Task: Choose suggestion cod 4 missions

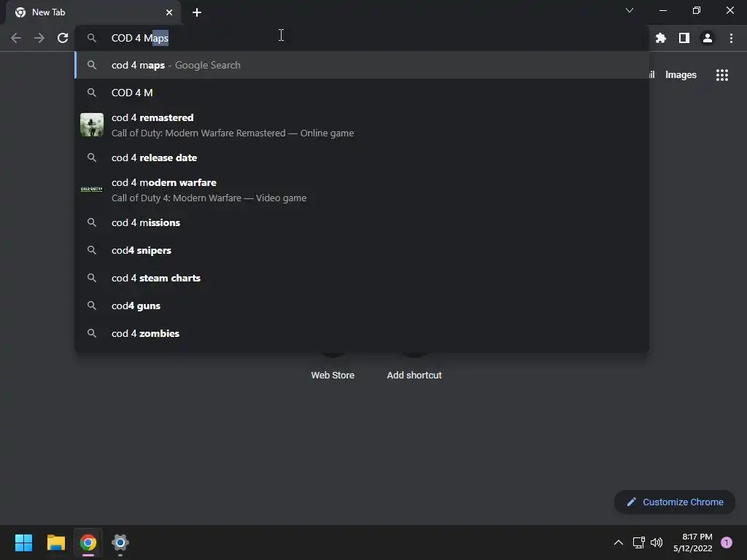Action: point(362,222)
